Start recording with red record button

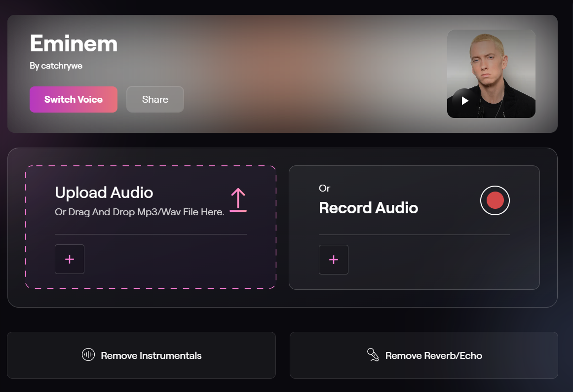point(495,200)
